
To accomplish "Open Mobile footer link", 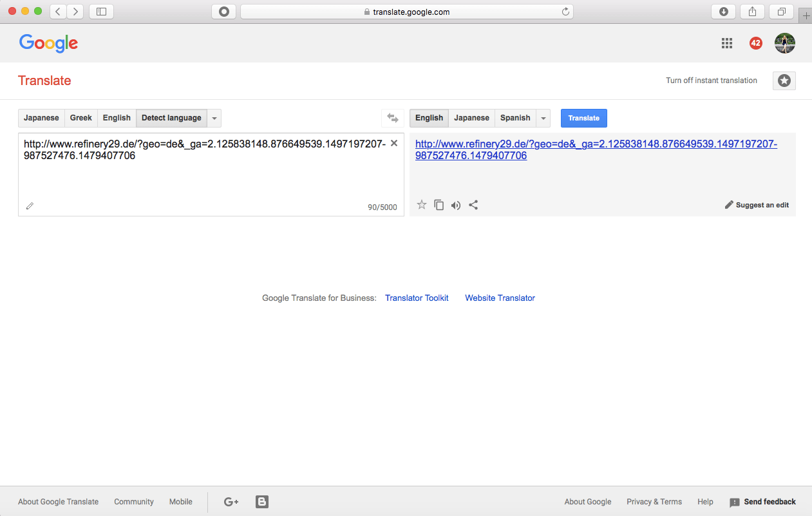I will point(181,502).
